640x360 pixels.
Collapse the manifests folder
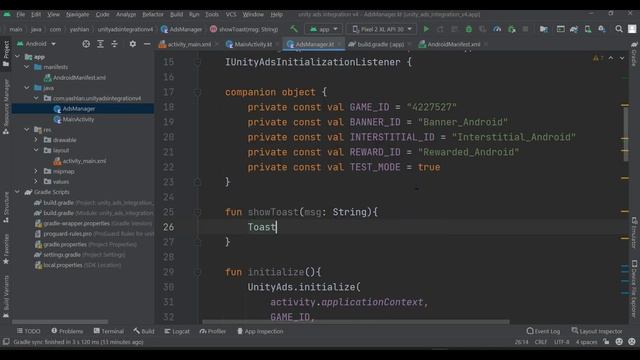coord(27,67)
